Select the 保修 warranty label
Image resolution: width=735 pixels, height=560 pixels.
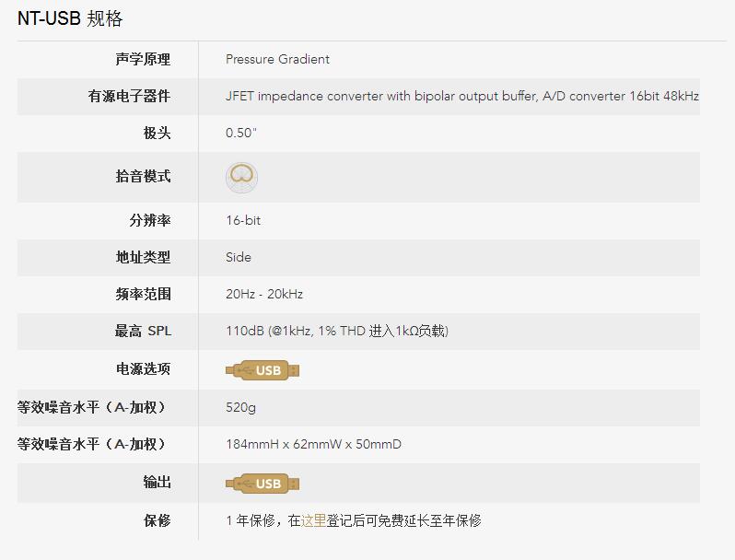point(157,520)
